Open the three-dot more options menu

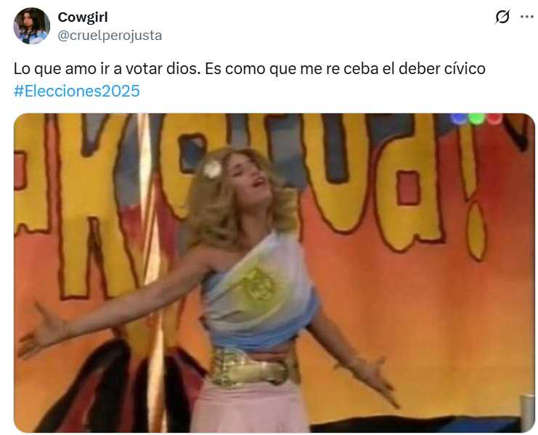pyautogui.click(x=527, y=16)
